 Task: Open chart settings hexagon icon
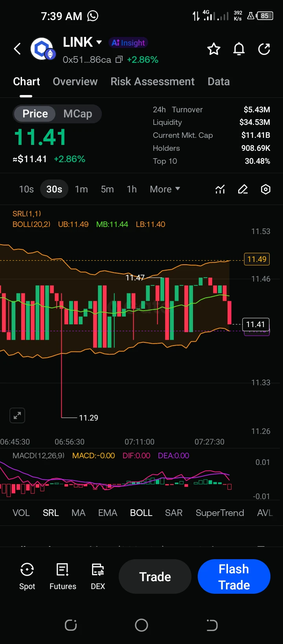266,189
